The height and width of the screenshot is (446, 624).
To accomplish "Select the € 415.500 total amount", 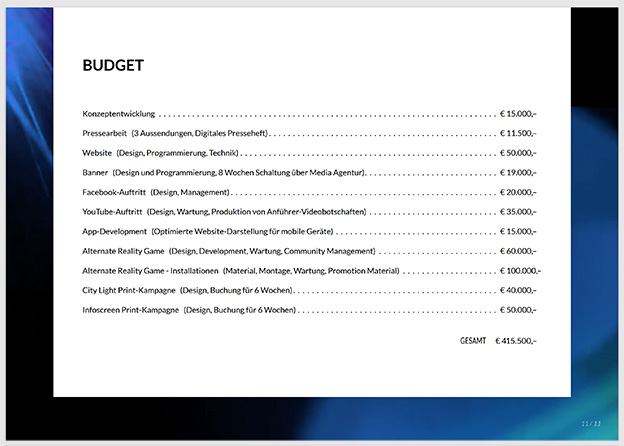I will point(516,341).
